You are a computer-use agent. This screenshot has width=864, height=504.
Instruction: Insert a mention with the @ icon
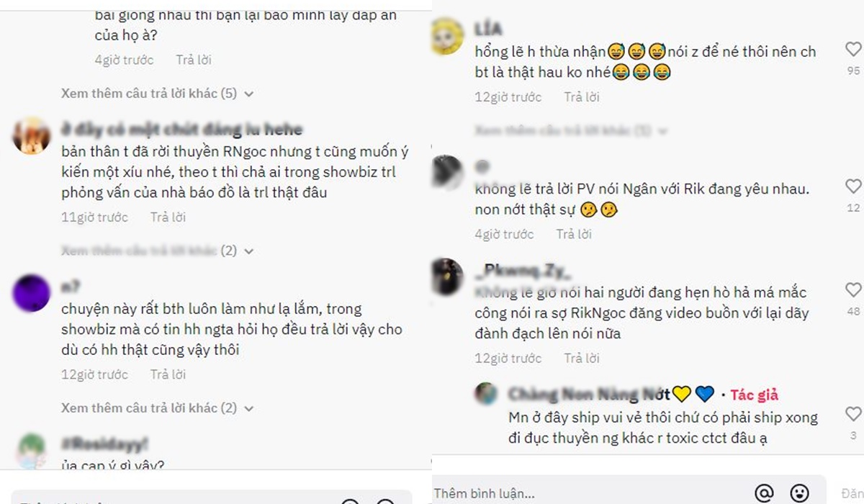coord(763,493)
